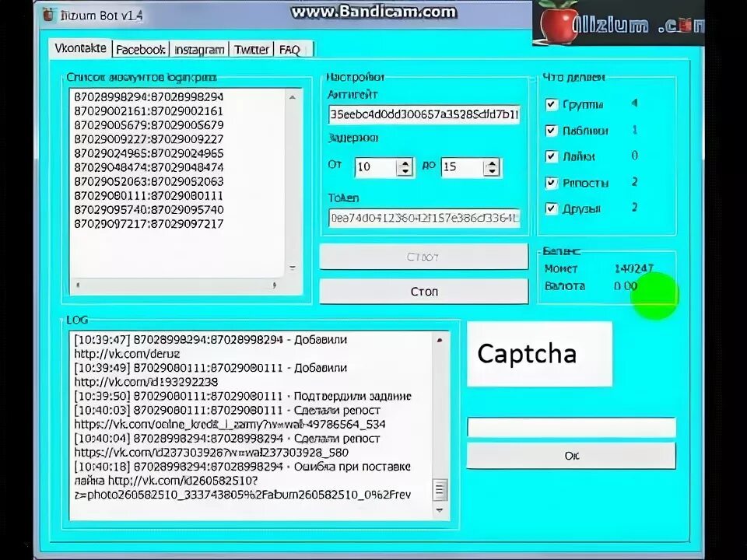This screenshot has height=560, width=747.
Task: Click the LOG scroll-up arrow
Action: click(440, 340)
